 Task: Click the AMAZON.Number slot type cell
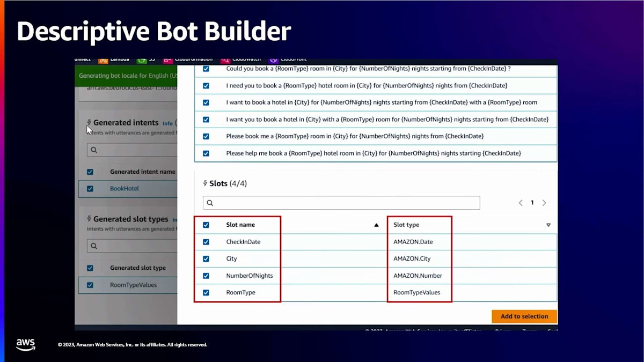pos(418,276)
